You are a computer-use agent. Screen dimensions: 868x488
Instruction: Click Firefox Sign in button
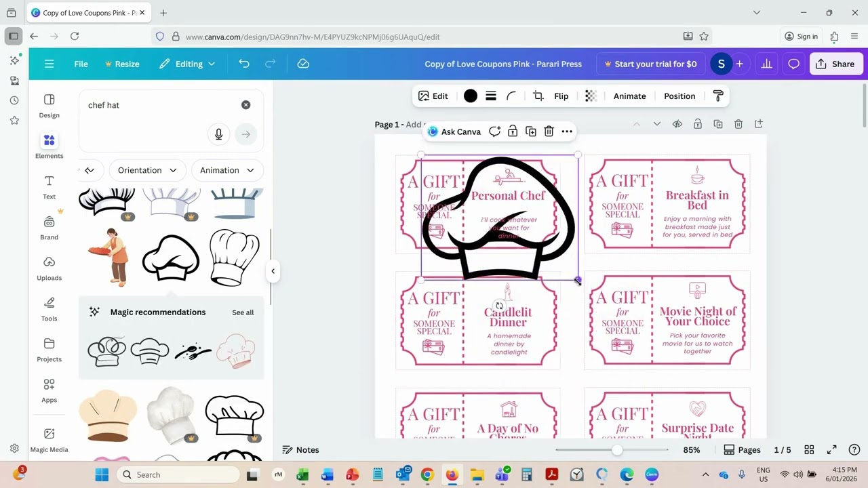click(x=801, y=37)
